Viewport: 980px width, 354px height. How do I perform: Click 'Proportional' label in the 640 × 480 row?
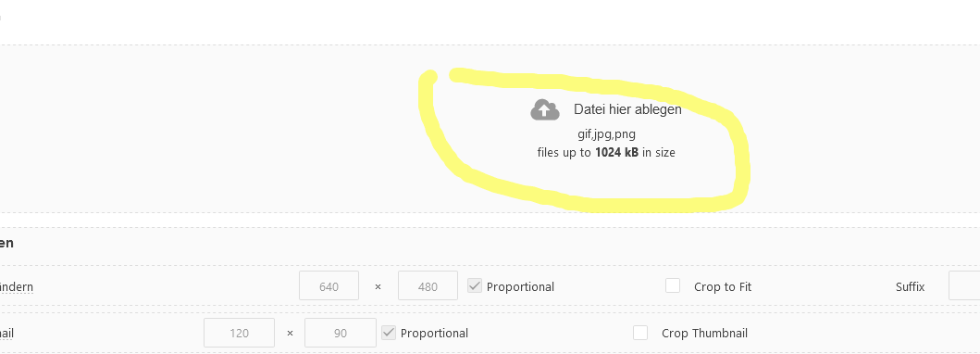520,287
